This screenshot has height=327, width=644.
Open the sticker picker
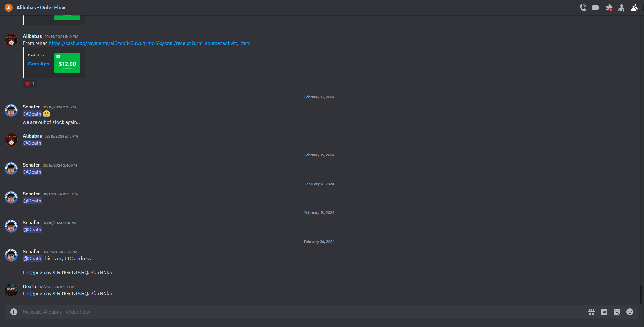pos(617,312)
